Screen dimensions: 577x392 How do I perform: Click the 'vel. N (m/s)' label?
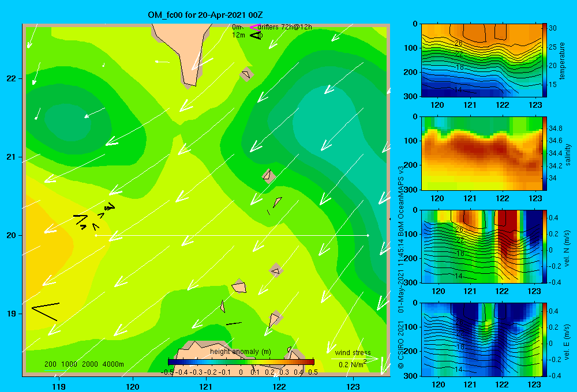pos(567,248)
